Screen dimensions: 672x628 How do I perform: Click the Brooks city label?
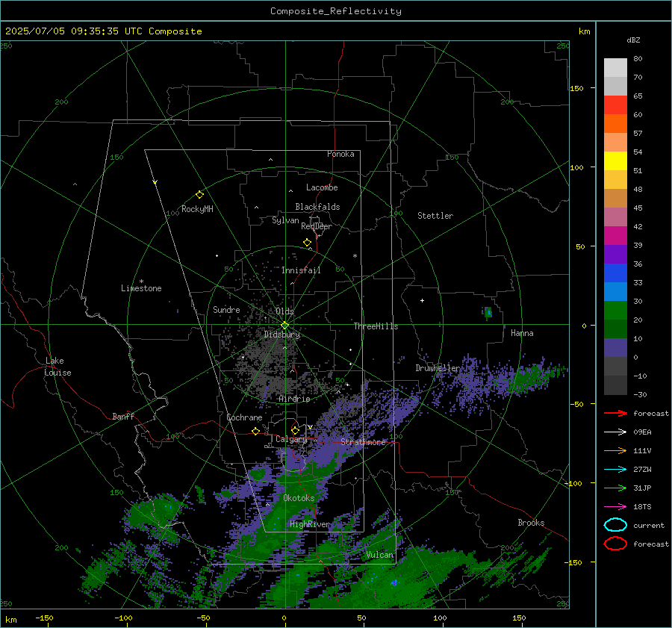(531, 523)
